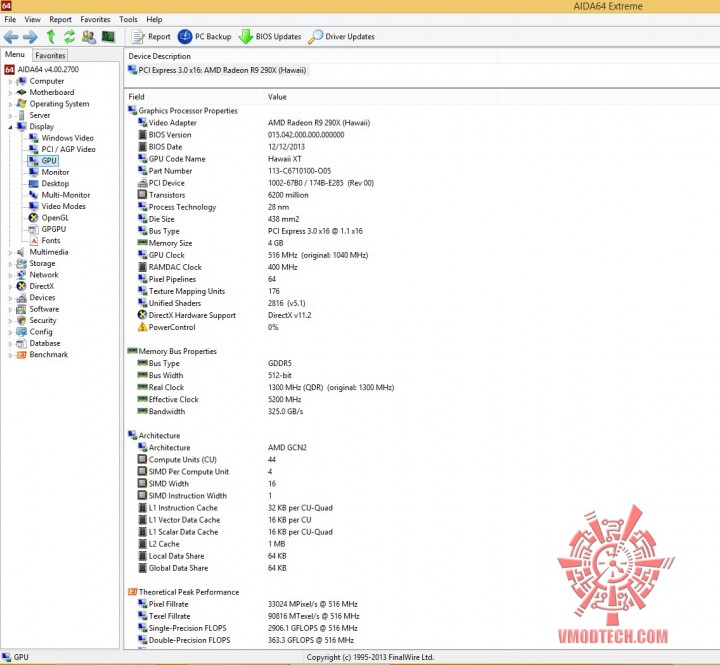Open the File menu

pyautogui.click(x=10, y=19)
